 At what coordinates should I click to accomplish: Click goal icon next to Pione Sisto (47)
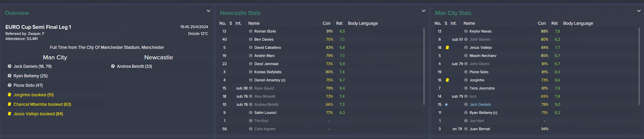9,85
